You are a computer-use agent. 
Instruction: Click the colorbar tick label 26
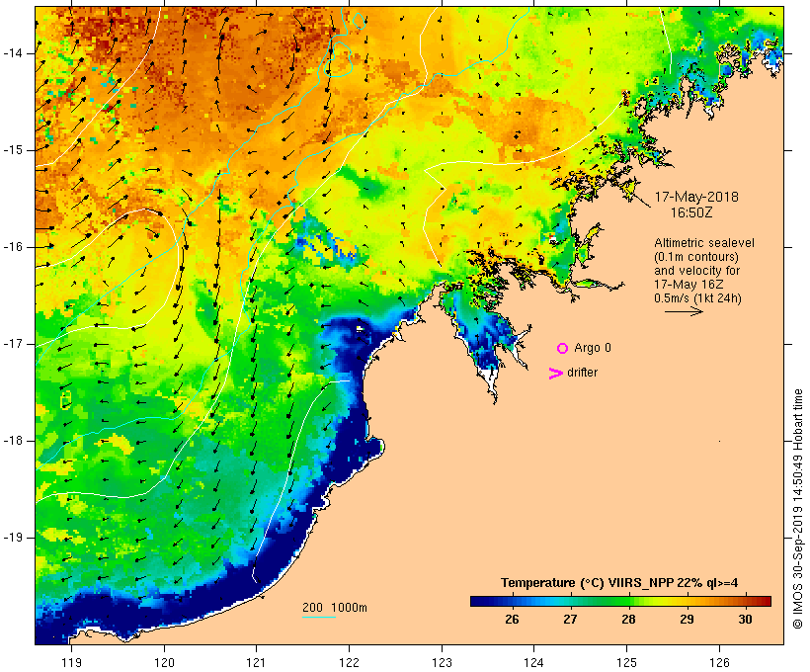(x=512, y=620)
